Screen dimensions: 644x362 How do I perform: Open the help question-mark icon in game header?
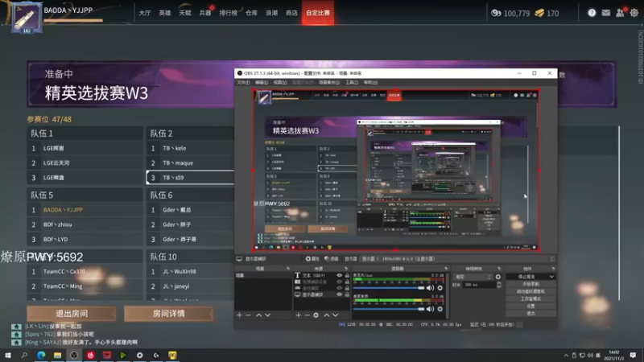click(592, 13)
